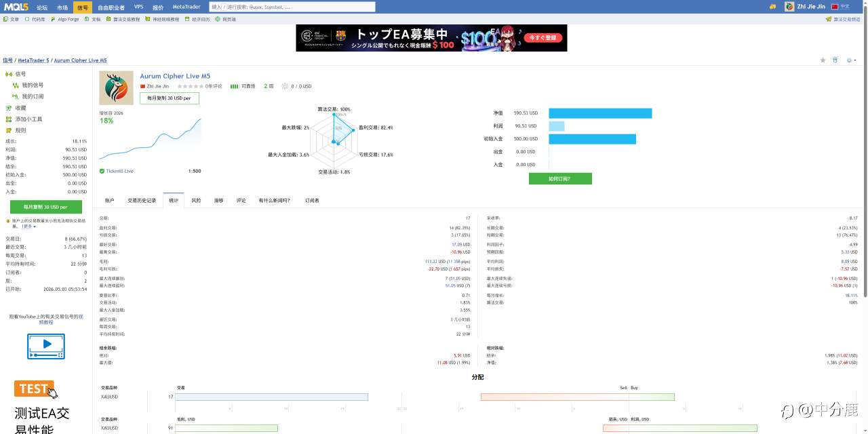Viewport: 868px width, 434px height.
Task: Switch to 账户 tab
Action: coord(110,201)
